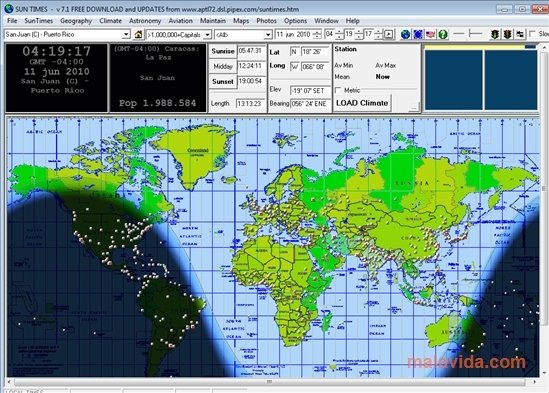This screenshot has width=549, height=393.
Task: Open the Help menu
Action: coord(353,21)
